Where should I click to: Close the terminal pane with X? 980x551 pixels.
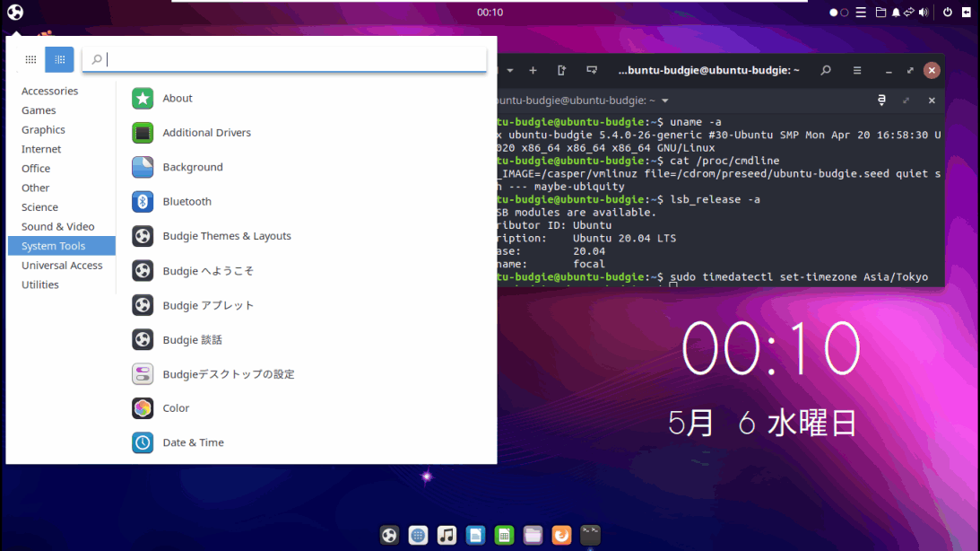click(932, 101)
